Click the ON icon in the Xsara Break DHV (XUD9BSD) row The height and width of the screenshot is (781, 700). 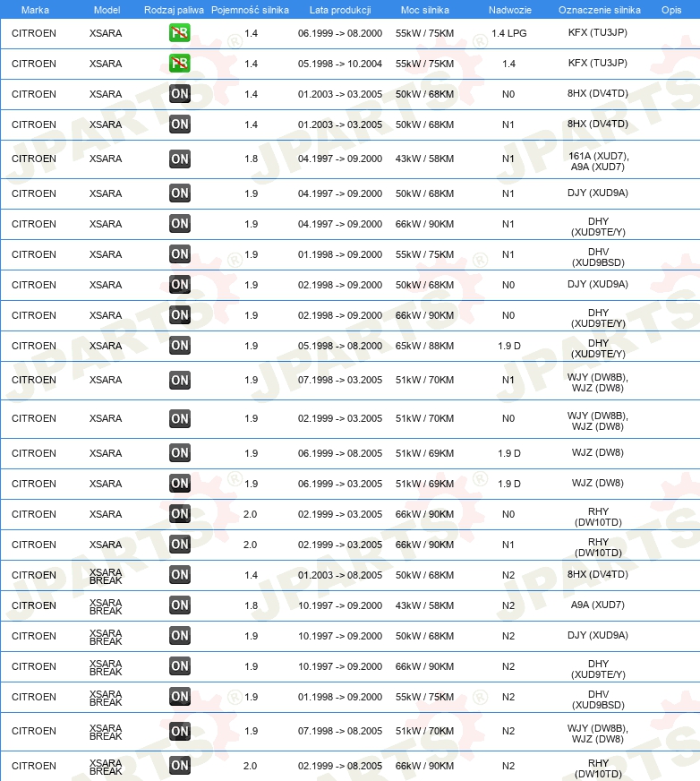click(180, 696)
